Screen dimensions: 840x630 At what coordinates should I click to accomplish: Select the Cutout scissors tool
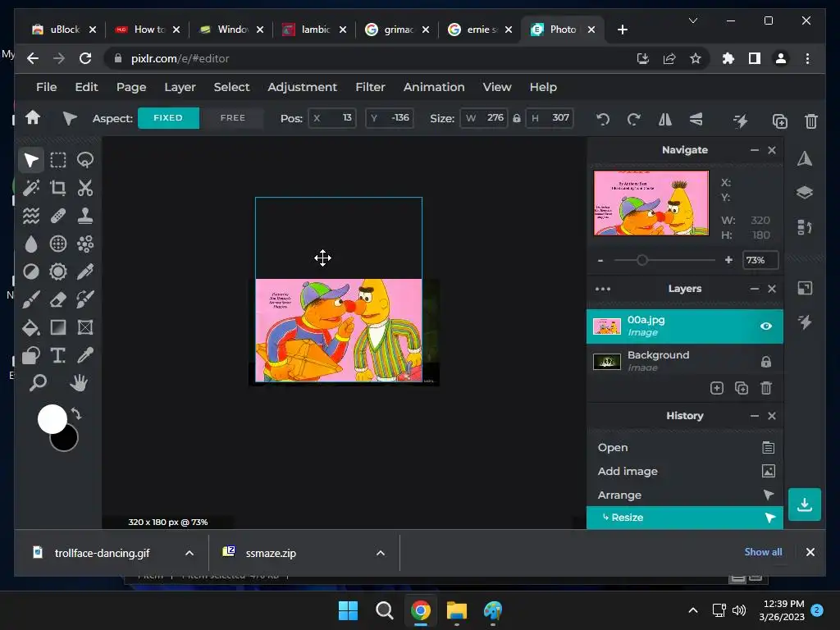(x=85, y=188)
